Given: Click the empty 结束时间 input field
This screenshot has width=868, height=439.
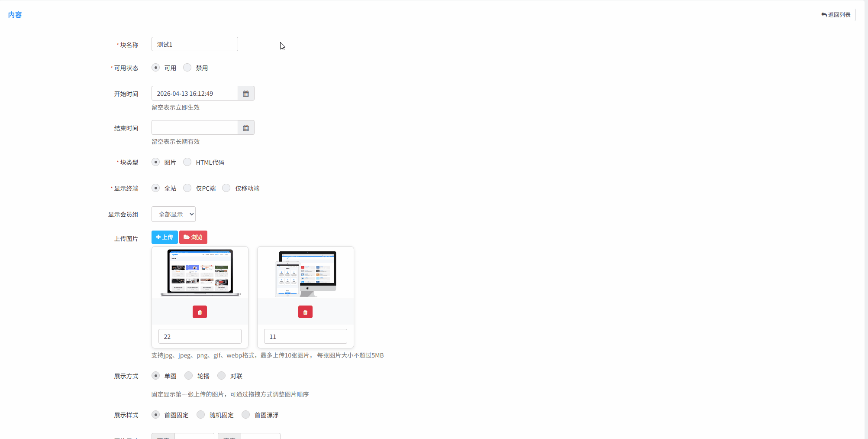Looking at the screenshot, I should tap(195, 128).
